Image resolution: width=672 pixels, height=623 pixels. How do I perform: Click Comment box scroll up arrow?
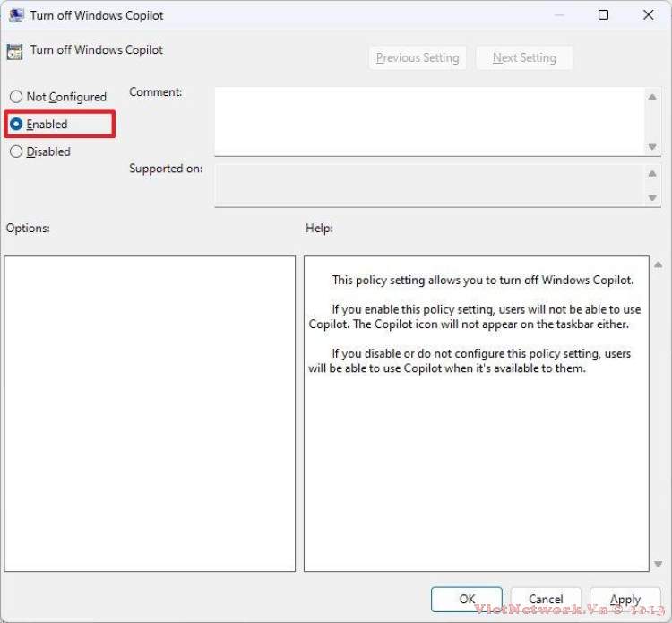pyautogui.click(x=652, y=97)
